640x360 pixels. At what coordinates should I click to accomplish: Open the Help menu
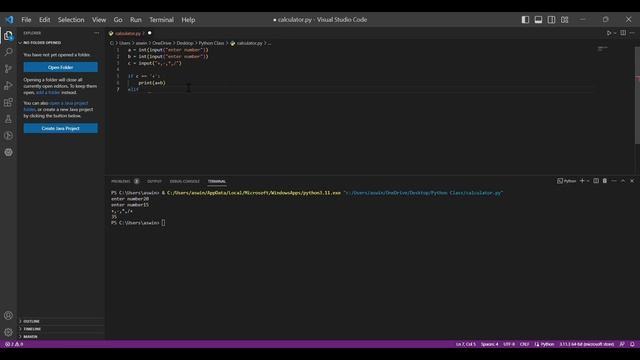188,20
